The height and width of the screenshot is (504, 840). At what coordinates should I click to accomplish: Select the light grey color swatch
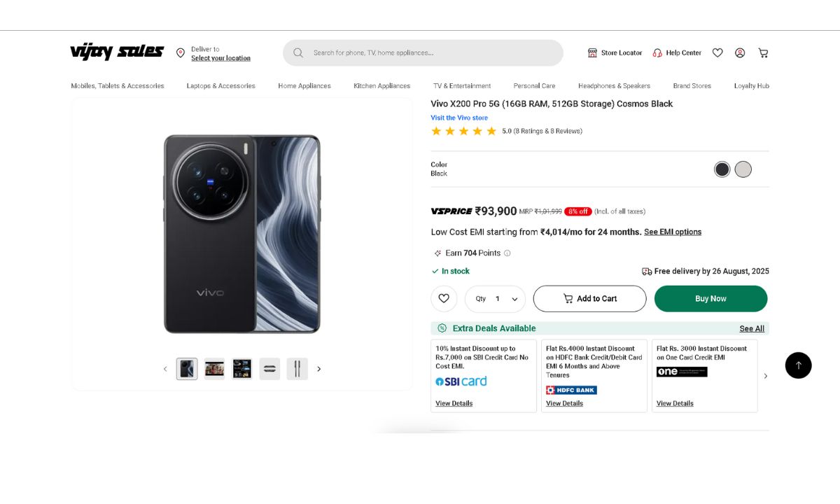click(x=743, y=169)
